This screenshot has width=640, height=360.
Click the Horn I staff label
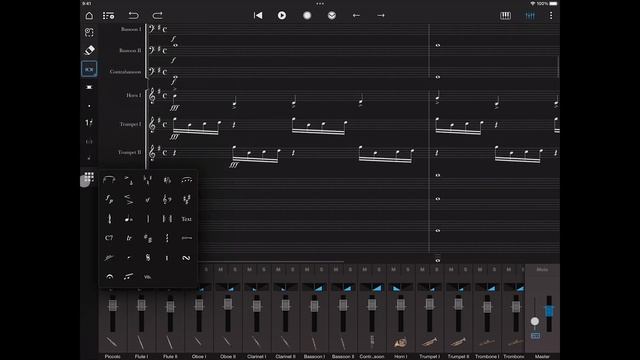[133, 95]
